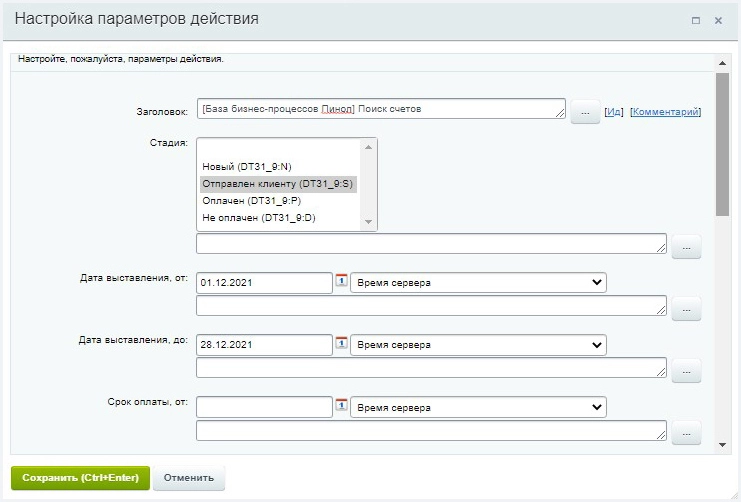This screenshot has height=502, width=741.
Task: Click the 'Дата выставления, от' date field
Action: 264,283
